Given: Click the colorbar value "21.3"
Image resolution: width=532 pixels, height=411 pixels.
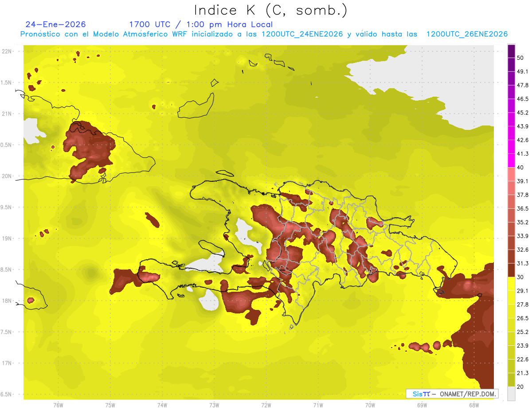Looking at the screenshot, I should tap(523, 373).
